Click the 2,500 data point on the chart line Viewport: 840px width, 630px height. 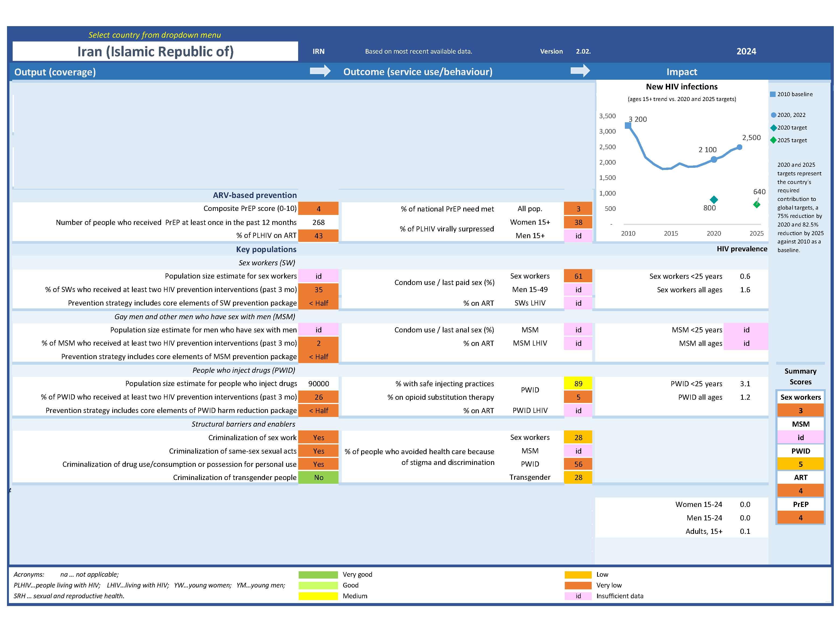click(x=739, y=147)
